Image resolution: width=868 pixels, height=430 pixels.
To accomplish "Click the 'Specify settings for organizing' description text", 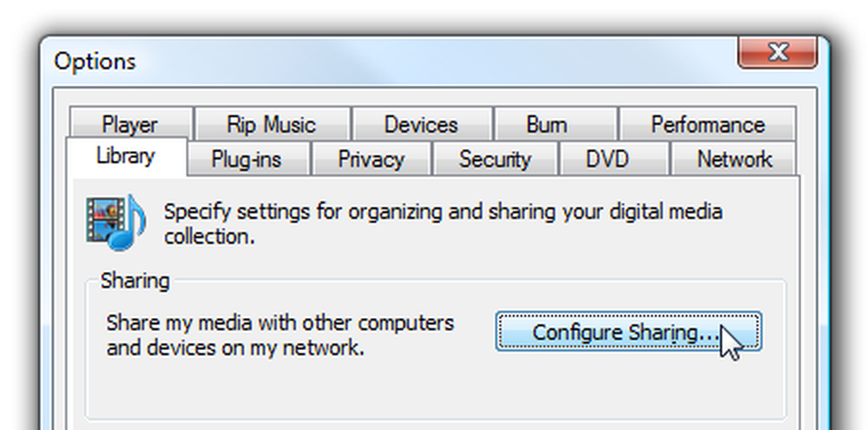I will click(x=443, y=224).
